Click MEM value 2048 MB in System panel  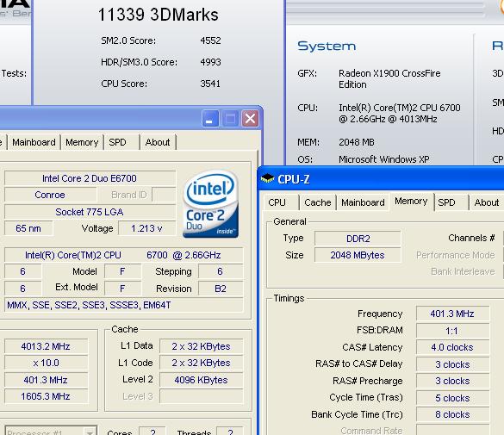pyautogui.click(x=357, y=142)
